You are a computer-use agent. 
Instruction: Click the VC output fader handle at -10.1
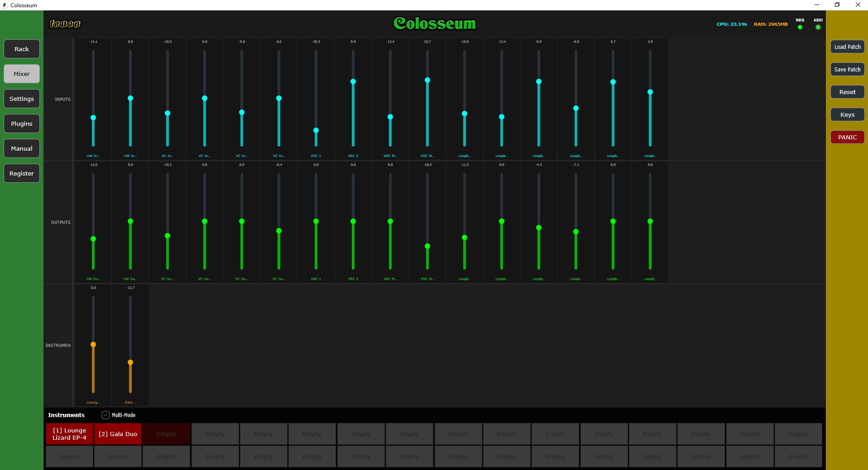point(168,236)
